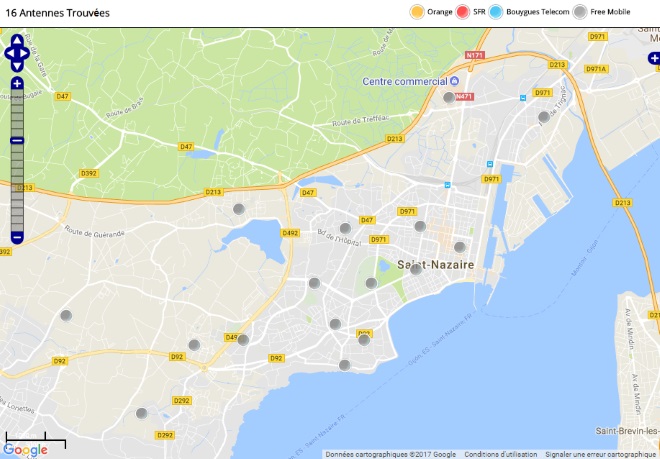Select the antenna marker overlapping the Saint-Nazaire label
The height and width of the screenshot is (459, 660).
(416, 269)
